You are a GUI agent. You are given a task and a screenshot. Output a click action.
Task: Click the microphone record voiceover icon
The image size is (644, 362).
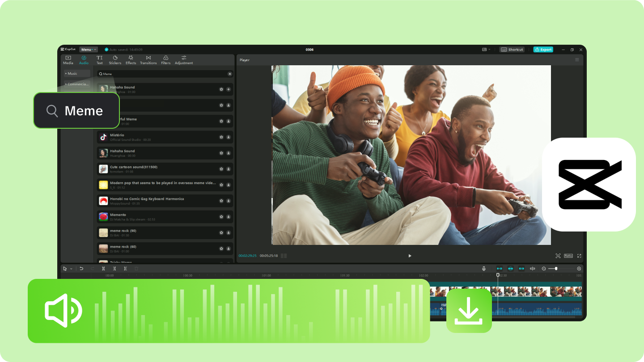[x=483, y=269]
